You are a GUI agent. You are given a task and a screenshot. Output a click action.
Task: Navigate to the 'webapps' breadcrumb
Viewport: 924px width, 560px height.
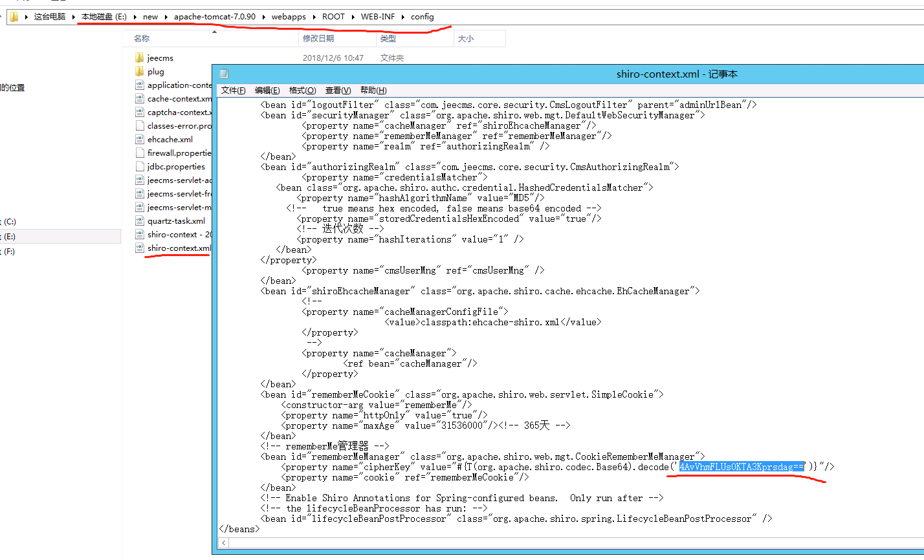click(x=289, y=17)
